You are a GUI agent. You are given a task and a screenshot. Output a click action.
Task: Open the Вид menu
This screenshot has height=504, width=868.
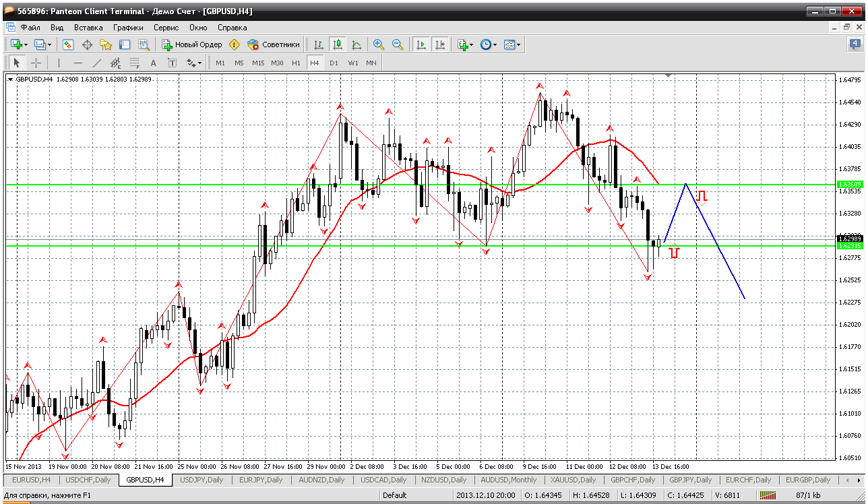tap(57, 28)
